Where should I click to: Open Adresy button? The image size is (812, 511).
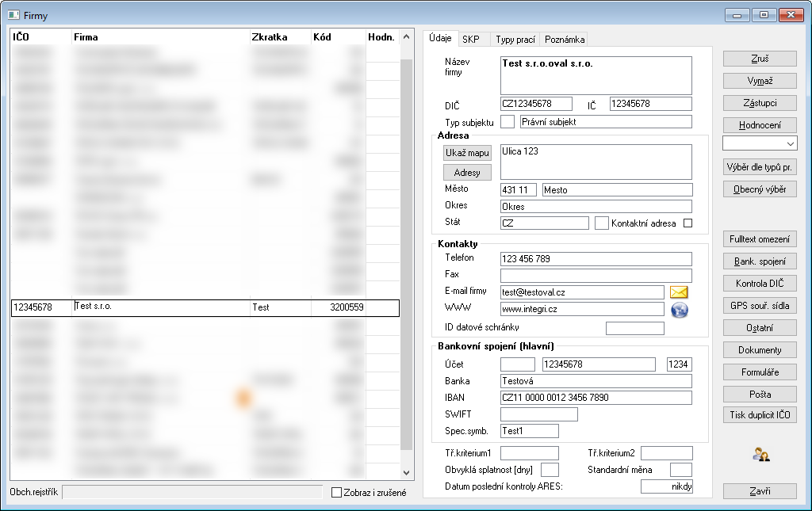pos(467,172)
